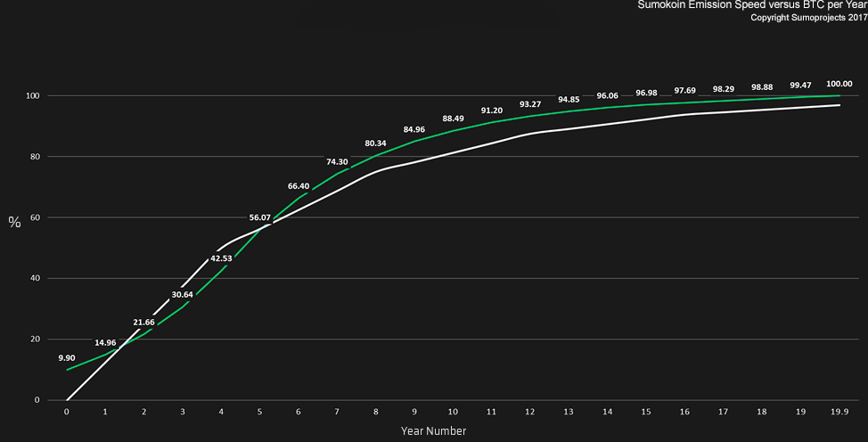868x442 pixels.
Task: Select the 93.27 data label
Action: click(x=530, y=104)
